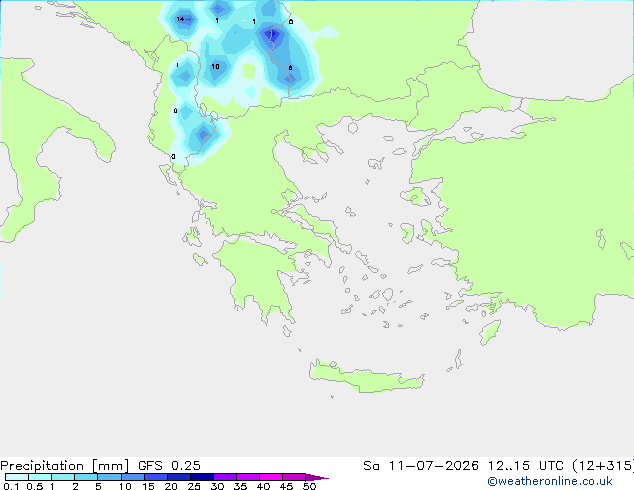This screenshot has width=634, height=490.
Task: Click the island of Rhodes on map
Action: (x=490, y=332)
